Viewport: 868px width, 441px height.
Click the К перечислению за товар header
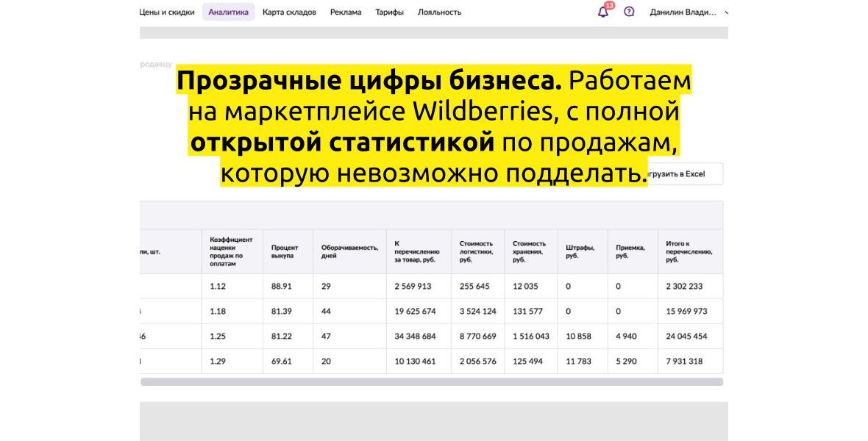point(419,252)
